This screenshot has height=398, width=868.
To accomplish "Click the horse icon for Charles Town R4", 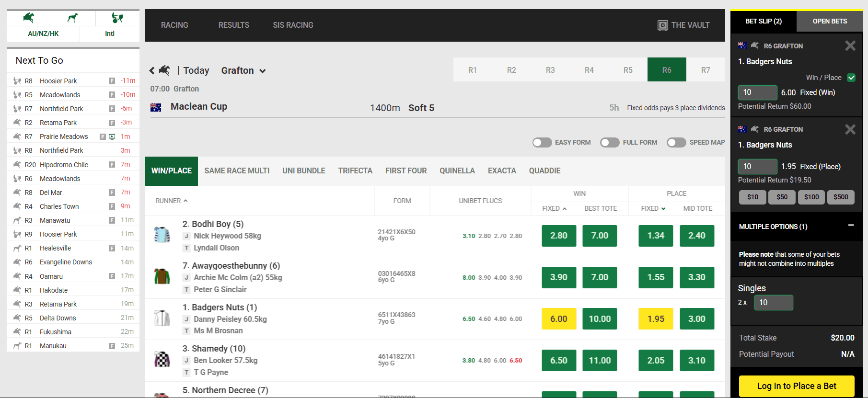I will click(x=17, y=206).
